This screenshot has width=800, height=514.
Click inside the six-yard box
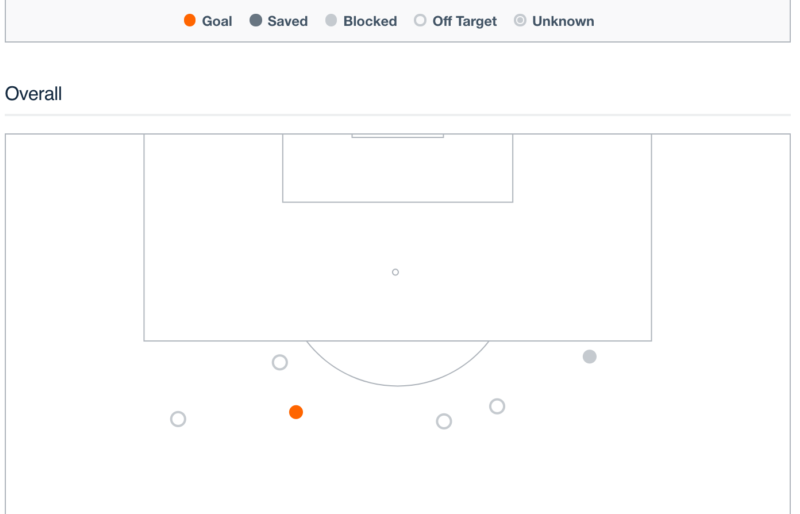397,168
